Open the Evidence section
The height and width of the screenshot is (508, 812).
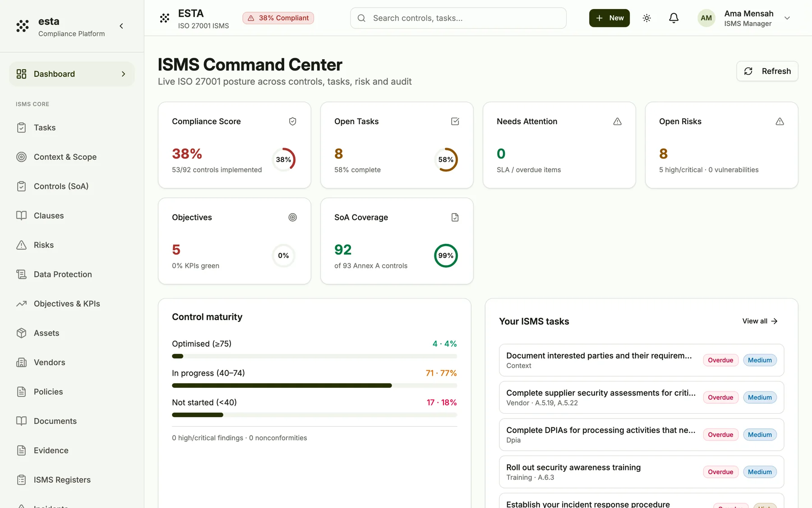coord(72,451)
